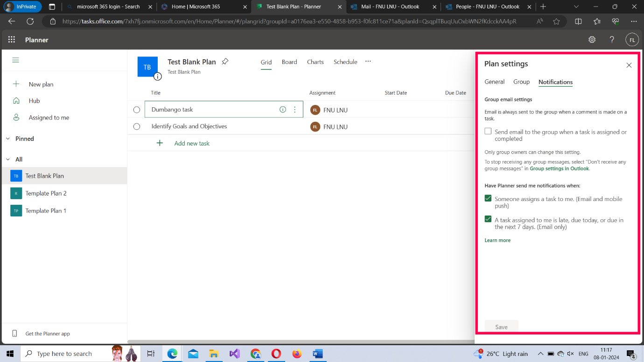The width and height of the screenshot is (644, 362).
Task: Open browser tab search dropdown
Action: tap(577, 7)
